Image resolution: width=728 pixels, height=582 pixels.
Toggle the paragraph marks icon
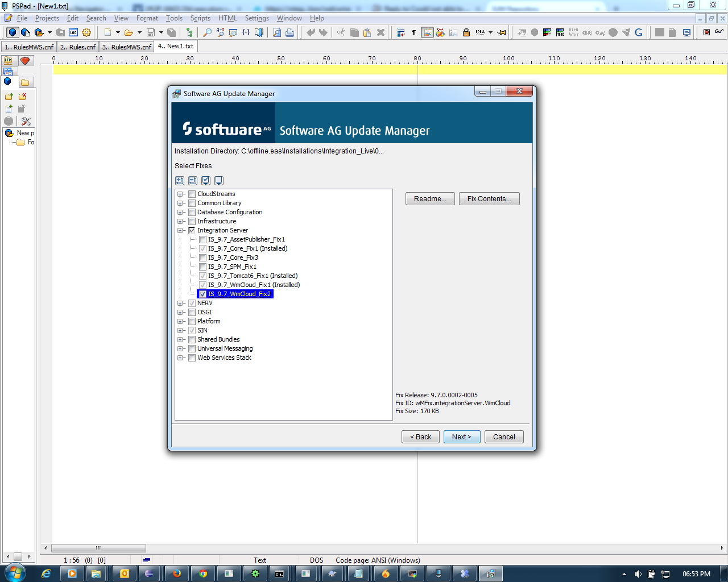coord(413,32)
